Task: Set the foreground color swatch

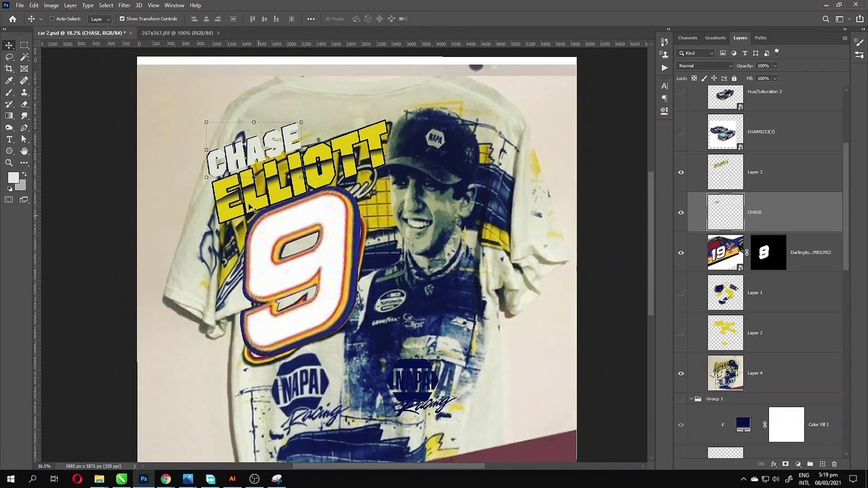Action: tap(13, 178)
